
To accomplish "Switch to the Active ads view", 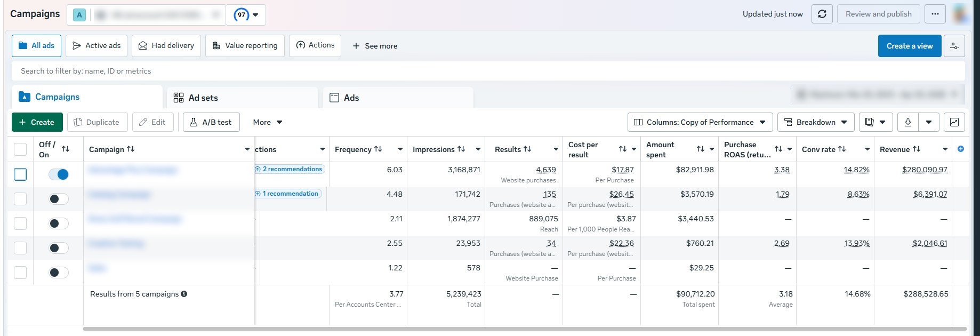I will tap(97, 46).
